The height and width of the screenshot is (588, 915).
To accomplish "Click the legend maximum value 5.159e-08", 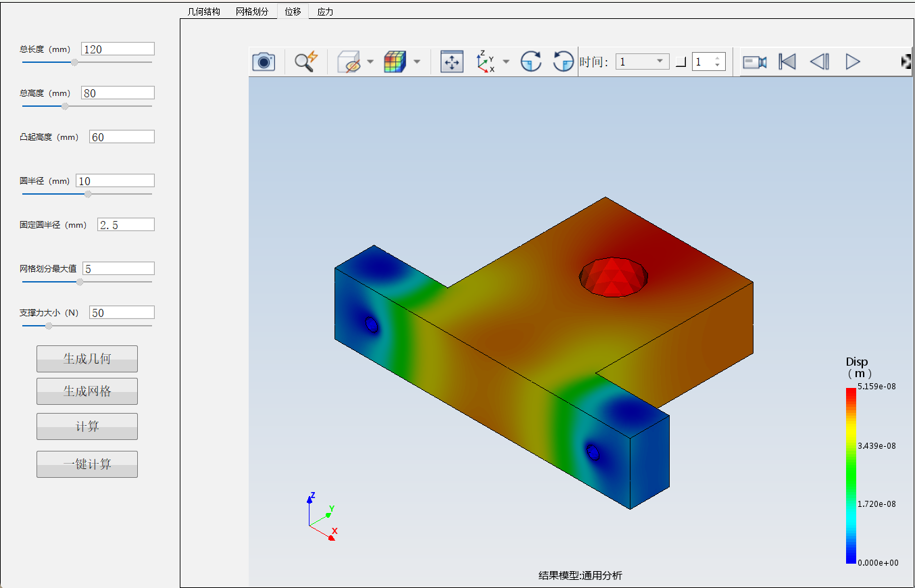I will 878,386.
